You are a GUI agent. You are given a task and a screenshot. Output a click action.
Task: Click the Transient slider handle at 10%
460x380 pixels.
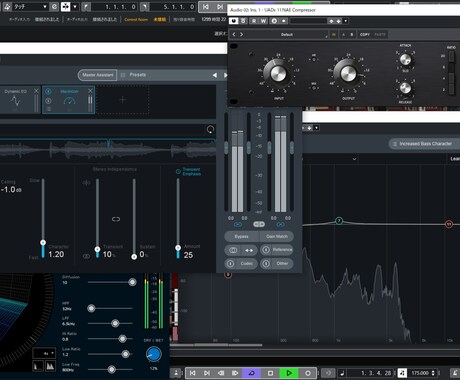(97, 249)
